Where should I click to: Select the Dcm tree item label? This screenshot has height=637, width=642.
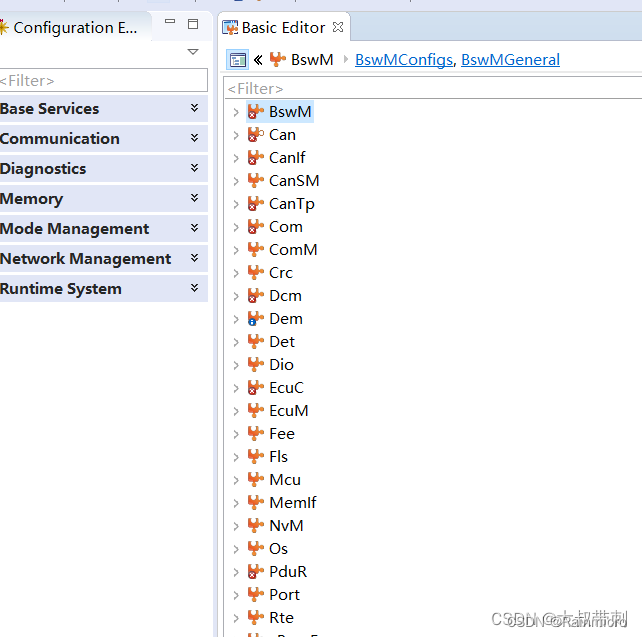(285, 296)
